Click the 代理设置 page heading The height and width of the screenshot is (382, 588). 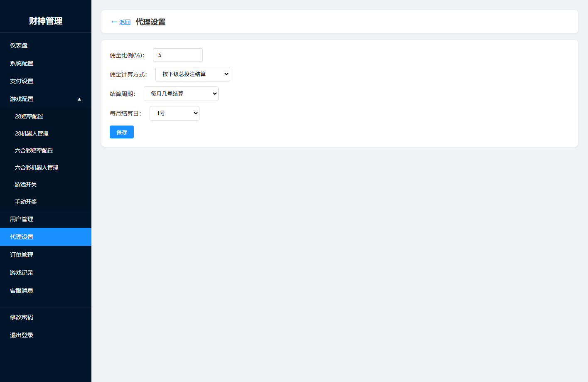(150, 22)
